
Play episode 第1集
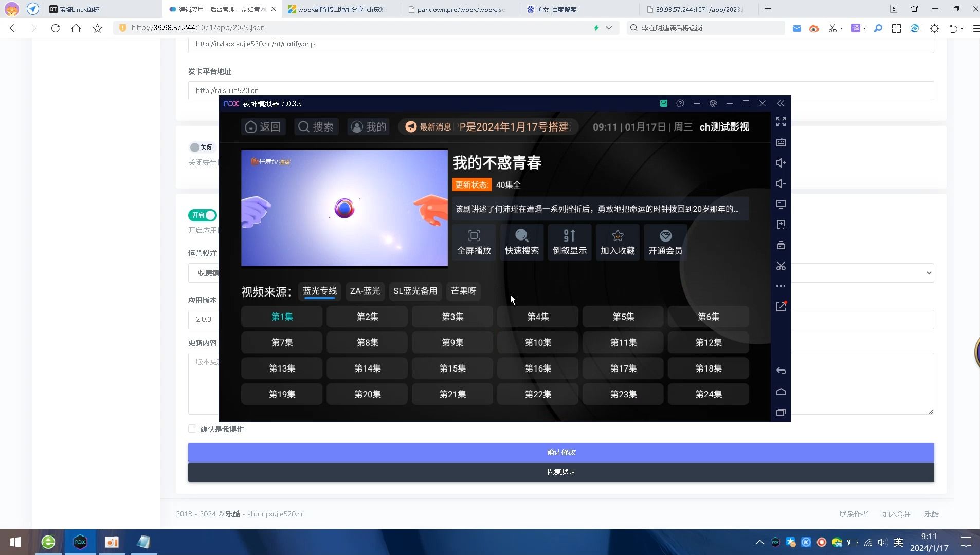pyautogui.click(x=282, y=317)
